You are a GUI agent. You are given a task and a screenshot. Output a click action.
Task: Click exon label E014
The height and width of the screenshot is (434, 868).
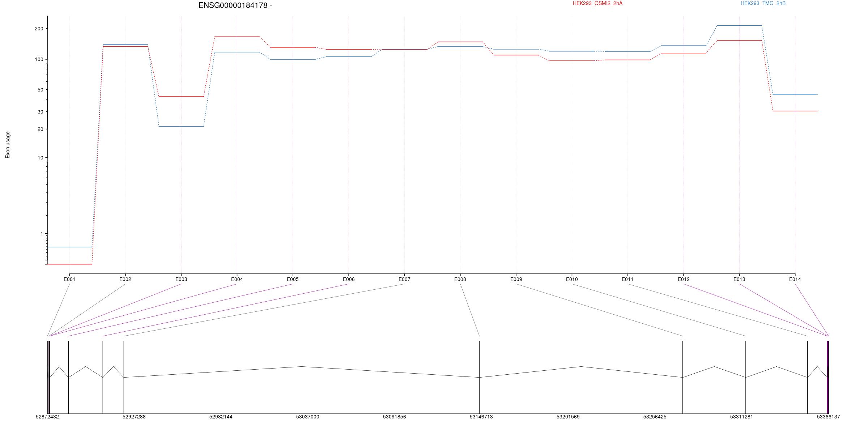tap(795, 279)
